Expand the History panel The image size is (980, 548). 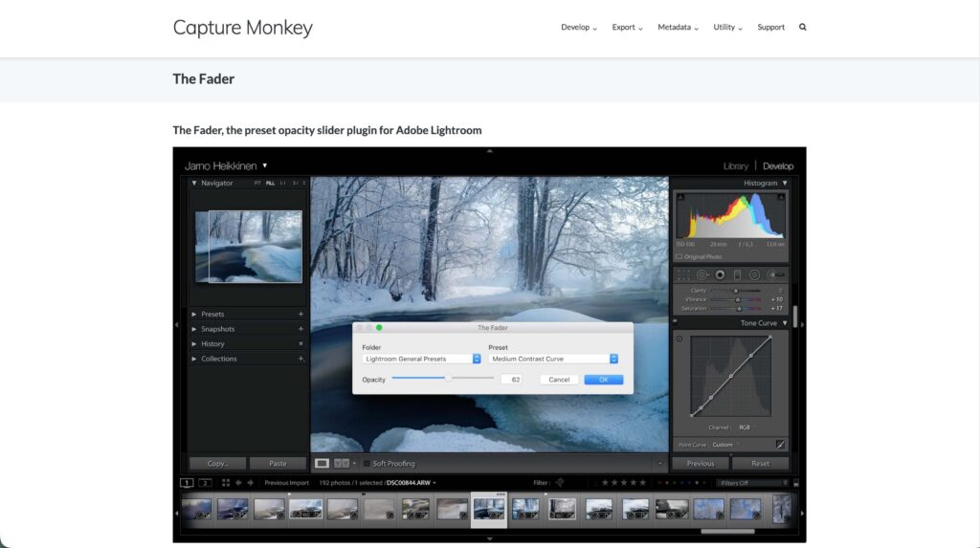tap(193, 343)
